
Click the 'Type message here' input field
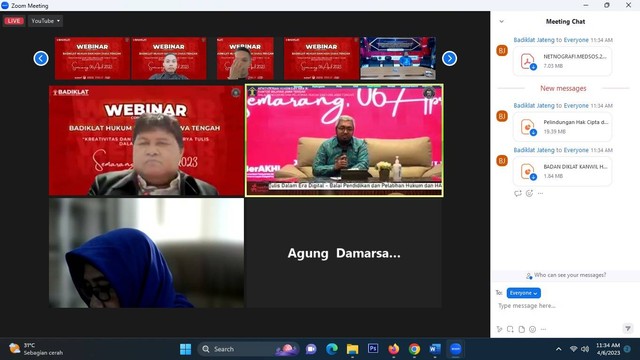pyautogui.click(x=565, y=306)
